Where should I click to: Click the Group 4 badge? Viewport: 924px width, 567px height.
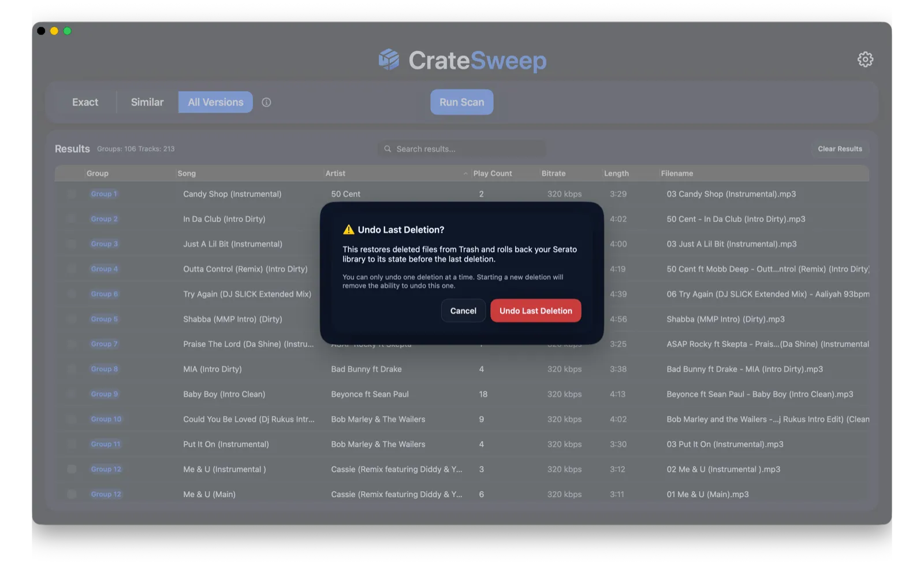coord(104,269)
